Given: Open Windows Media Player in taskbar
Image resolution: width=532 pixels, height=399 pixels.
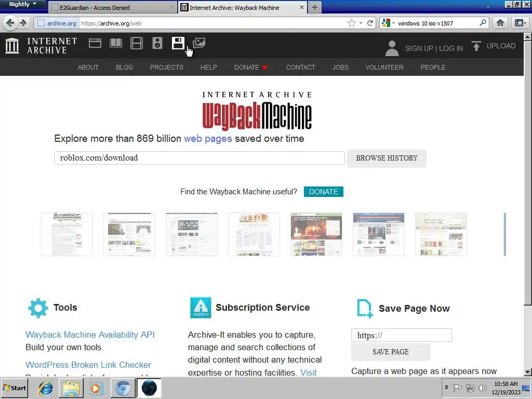Looking at the screenshot, I should [x=97, y=388].
